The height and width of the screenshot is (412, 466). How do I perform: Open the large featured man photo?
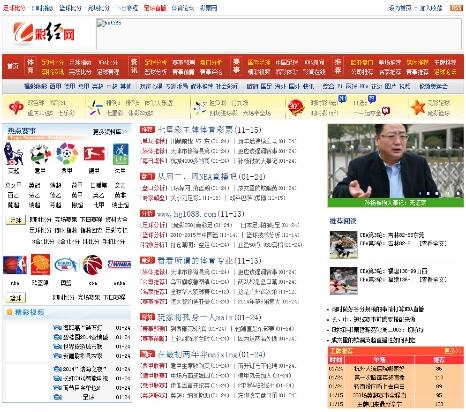[x=395, y=161]
